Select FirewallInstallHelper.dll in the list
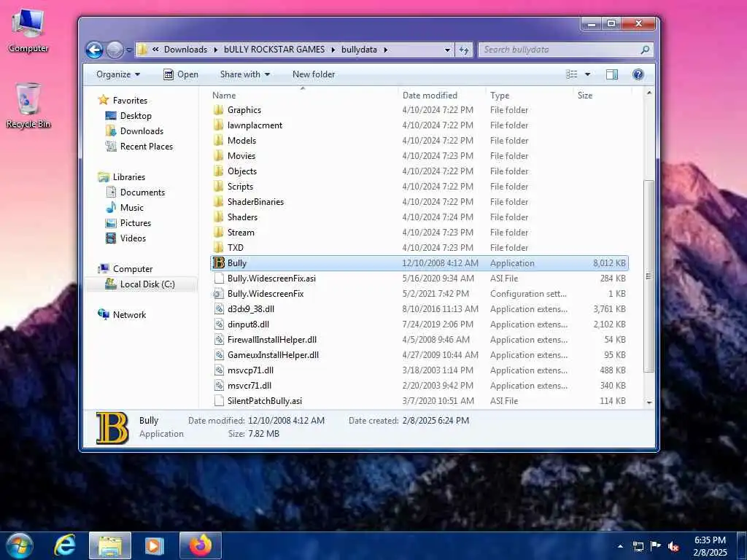Viewport: 747px width, 560px height. tap(272, 340)
